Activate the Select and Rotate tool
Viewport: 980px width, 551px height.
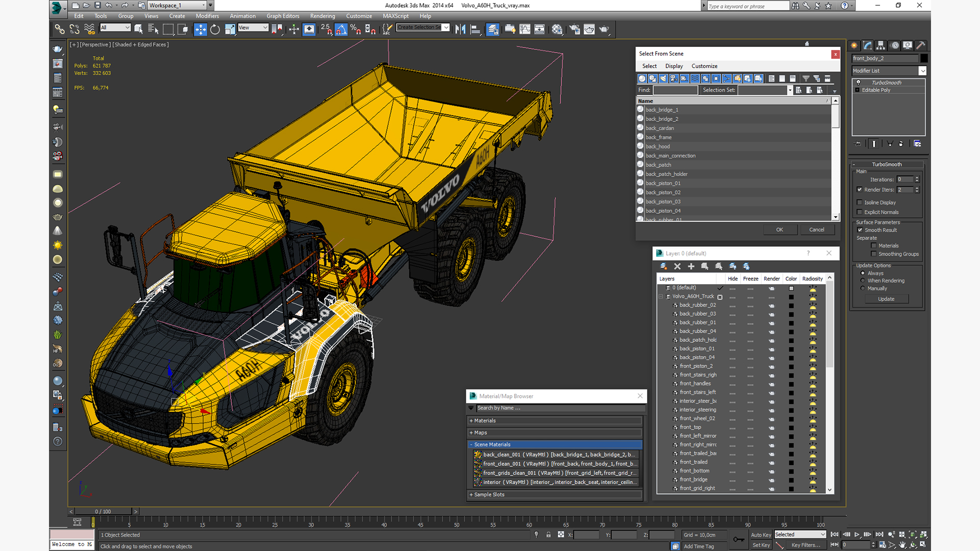pyautogui.click(x=215, y=30)
